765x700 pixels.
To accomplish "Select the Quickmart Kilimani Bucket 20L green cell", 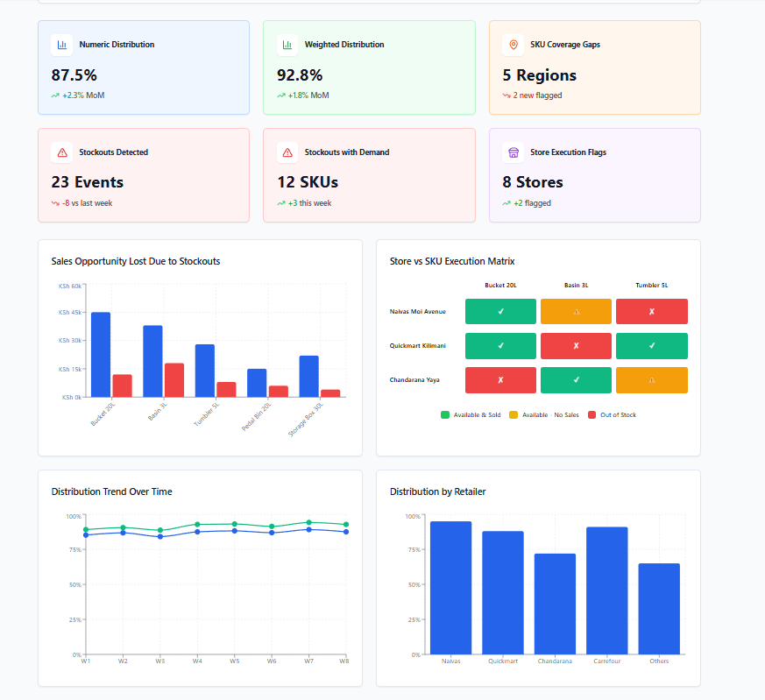I will [500, 346].
